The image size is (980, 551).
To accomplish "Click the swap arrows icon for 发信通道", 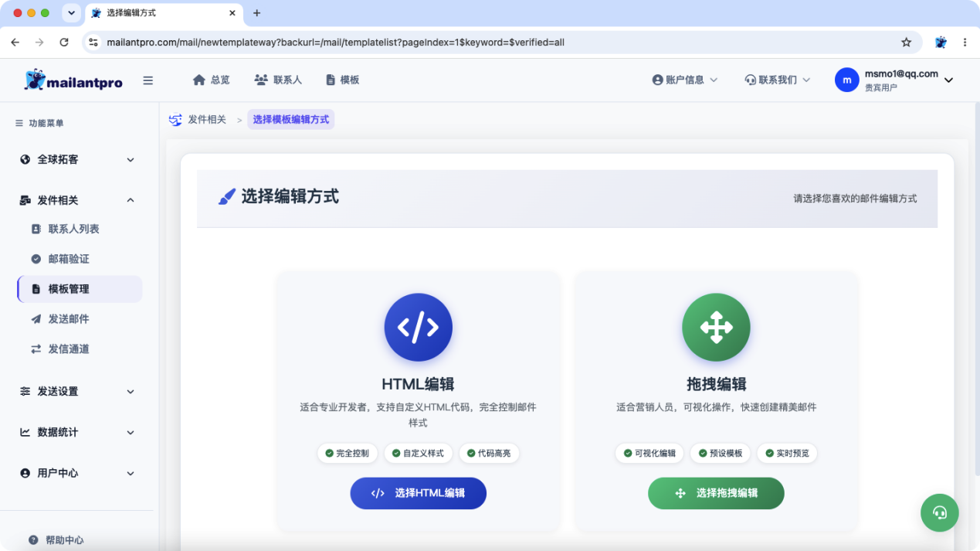I will [36, 349].
